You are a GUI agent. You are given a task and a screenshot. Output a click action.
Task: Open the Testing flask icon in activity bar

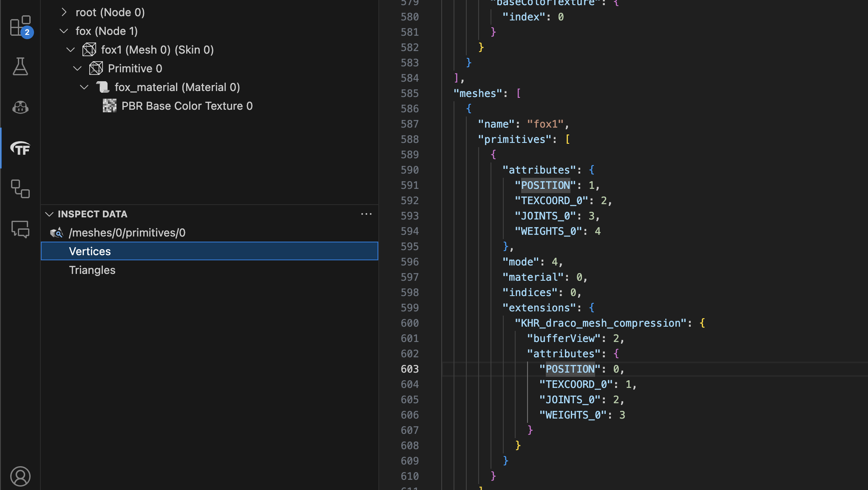tap(20, 67)
